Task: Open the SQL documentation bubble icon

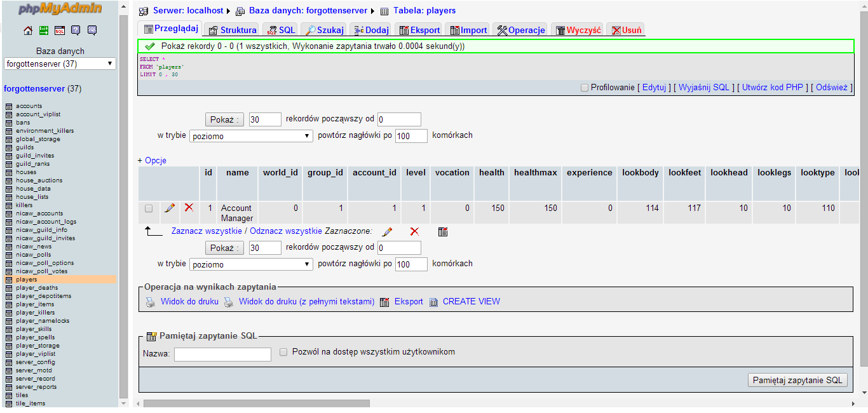Action: point(92,30)
